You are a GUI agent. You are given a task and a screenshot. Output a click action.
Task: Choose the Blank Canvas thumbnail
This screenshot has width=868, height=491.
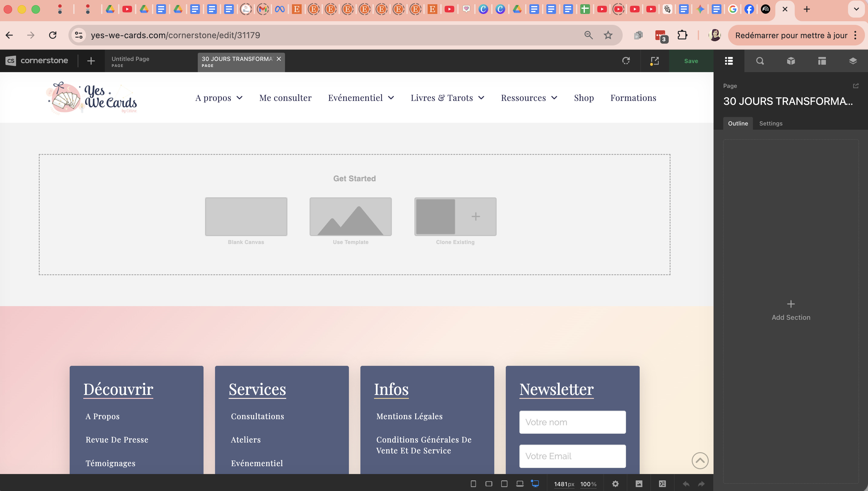[246, 216]
